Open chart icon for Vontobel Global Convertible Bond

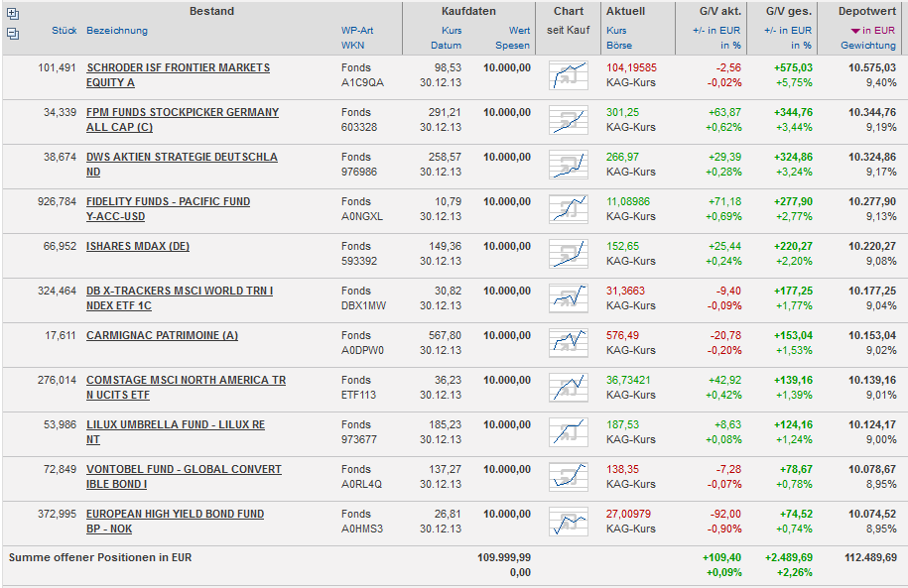(x=569, y=477)
